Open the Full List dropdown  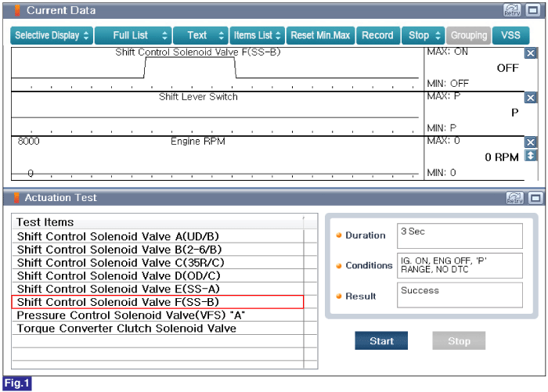(x=133, y=35)
